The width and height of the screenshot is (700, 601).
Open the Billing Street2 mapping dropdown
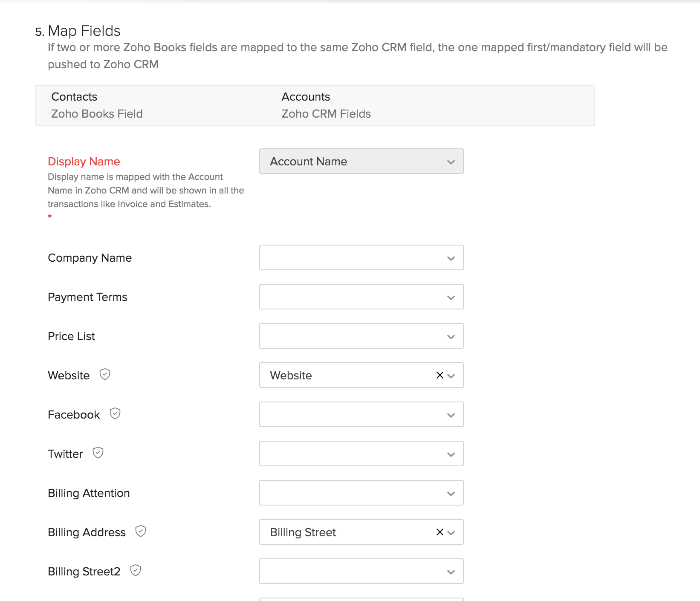coord(361,571)
